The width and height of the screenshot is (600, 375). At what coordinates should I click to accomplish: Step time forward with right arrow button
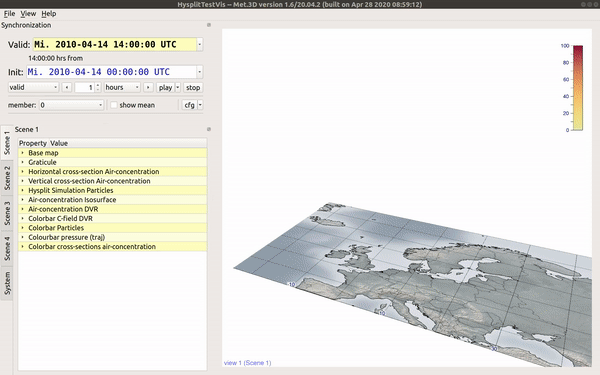pyautogui.click(x=148, y=87)
